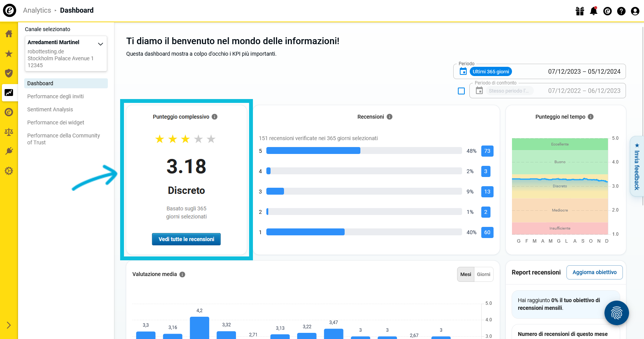Go to Home in the yellow sidebar
Image resolution: width=644 pixels, height=339 pixels.
[x=9, y=34]
